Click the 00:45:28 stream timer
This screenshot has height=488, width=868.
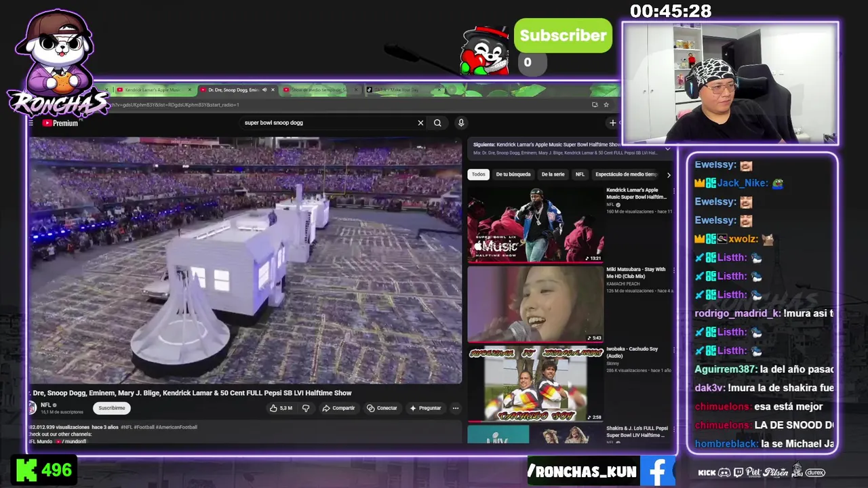click(x=670, y=11)
